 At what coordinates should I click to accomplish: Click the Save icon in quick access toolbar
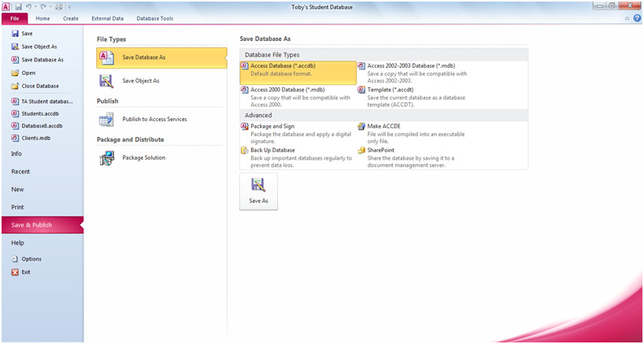click(18, 7)
